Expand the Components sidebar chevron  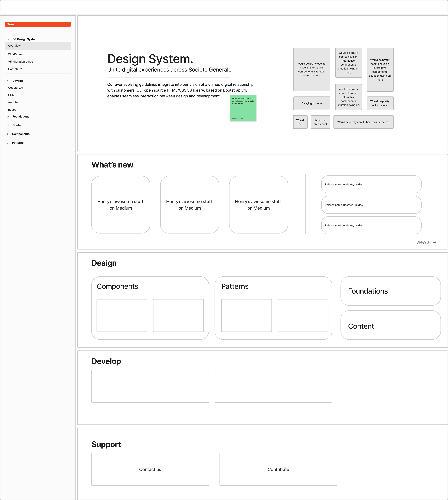coord(8,134)
